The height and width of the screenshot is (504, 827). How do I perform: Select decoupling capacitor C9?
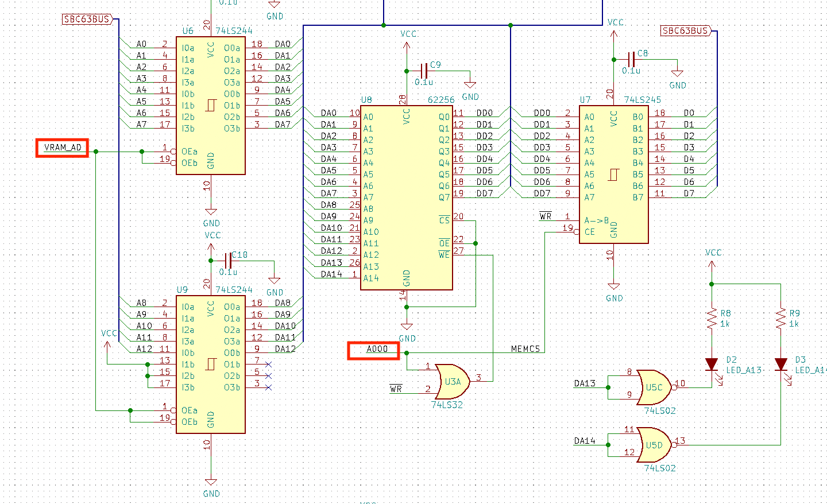[x=425, y=70]
